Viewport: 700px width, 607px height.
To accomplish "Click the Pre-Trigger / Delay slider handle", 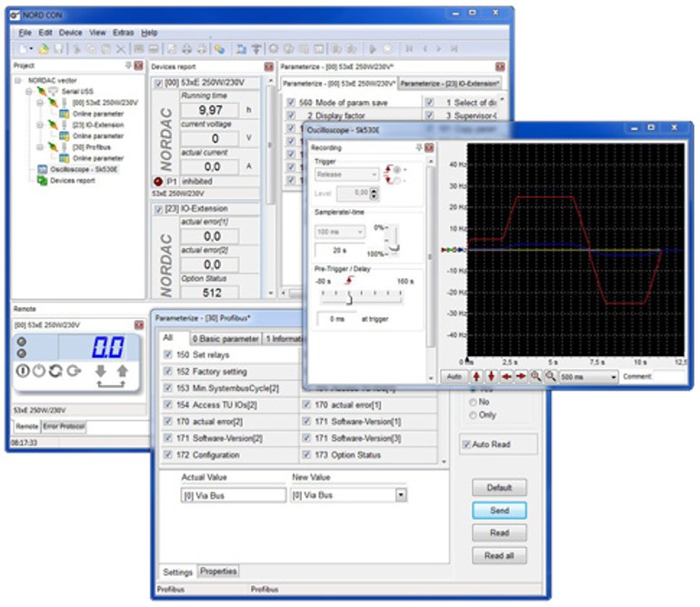I will 350,298.
